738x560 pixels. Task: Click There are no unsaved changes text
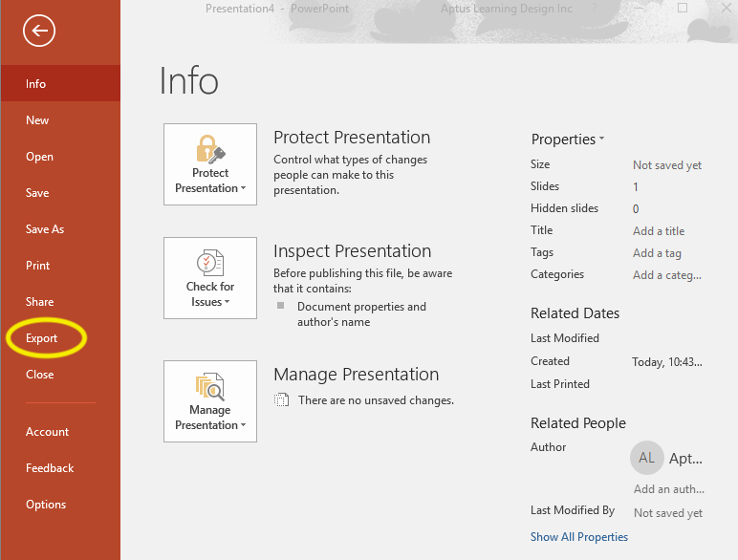tap(376, 400)
